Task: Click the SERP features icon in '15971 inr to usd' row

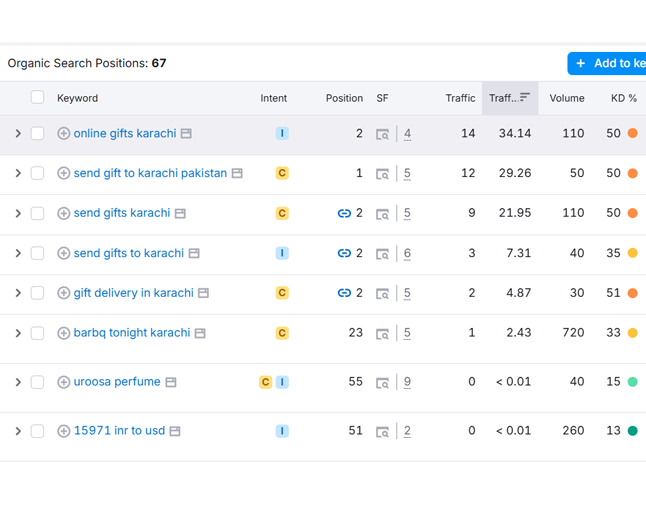Action: (382, 432)
